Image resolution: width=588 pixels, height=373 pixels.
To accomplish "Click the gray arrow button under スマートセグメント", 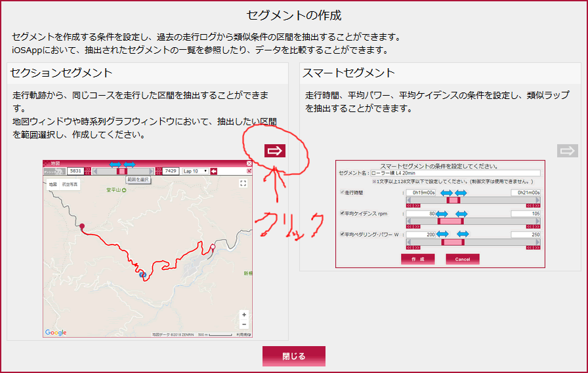I will [x=568, y=151].
